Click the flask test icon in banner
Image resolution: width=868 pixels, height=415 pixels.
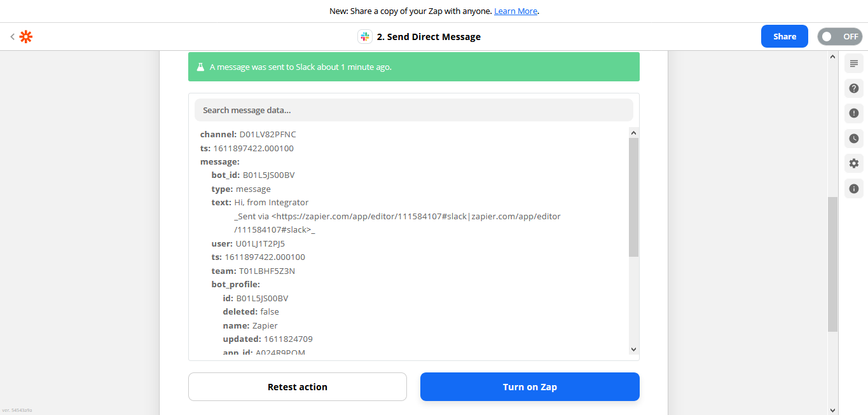pyautogui.click(x=200, y=67)
